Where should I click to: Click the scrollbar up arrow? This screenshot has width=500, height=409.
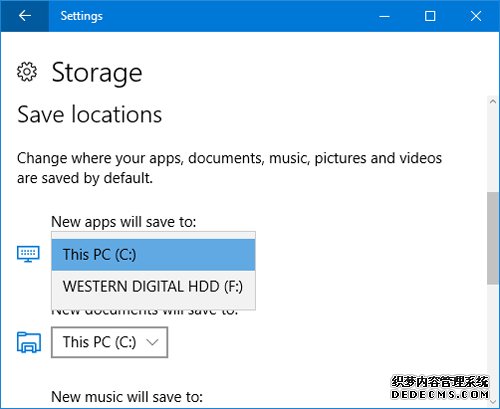point(493,101)
